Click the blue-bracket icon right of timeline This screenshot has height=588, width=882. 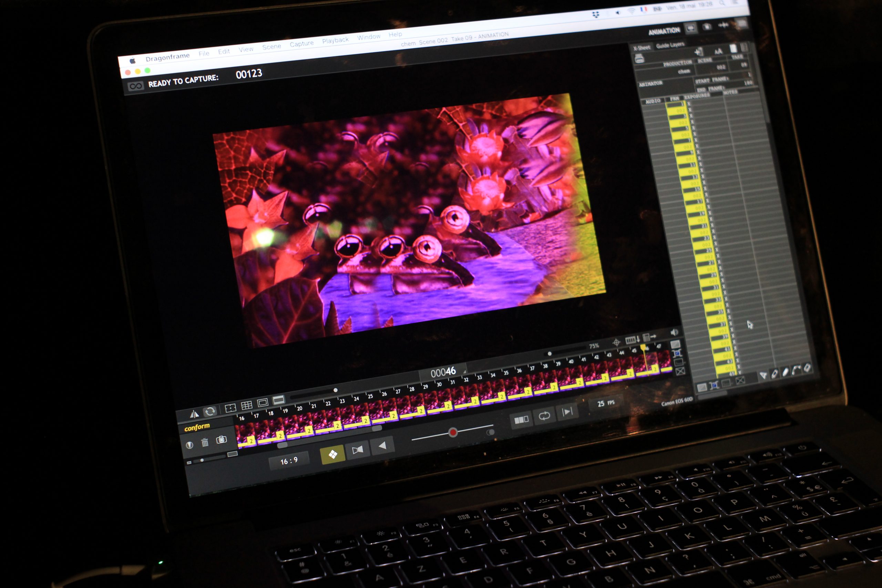[x=677, y=353]
